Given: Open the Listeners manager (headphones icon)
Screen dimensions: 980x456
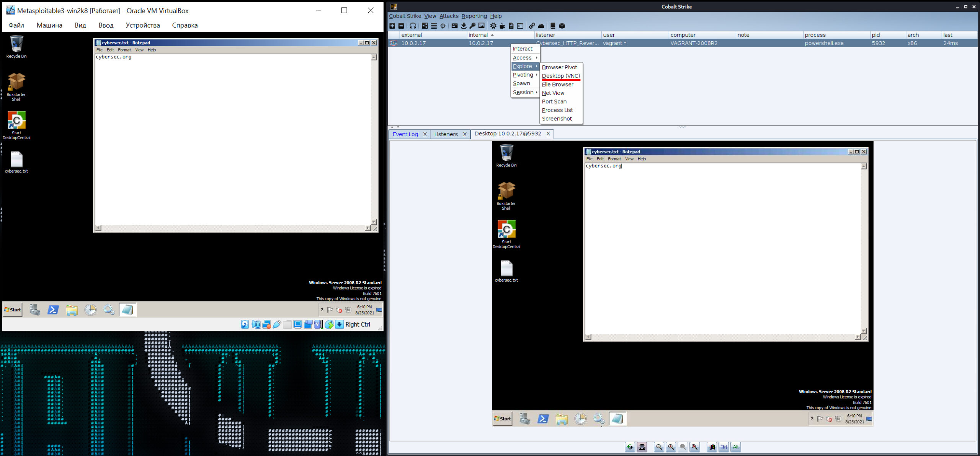Looking at the screenshot, I should click(x=413, y=26).
